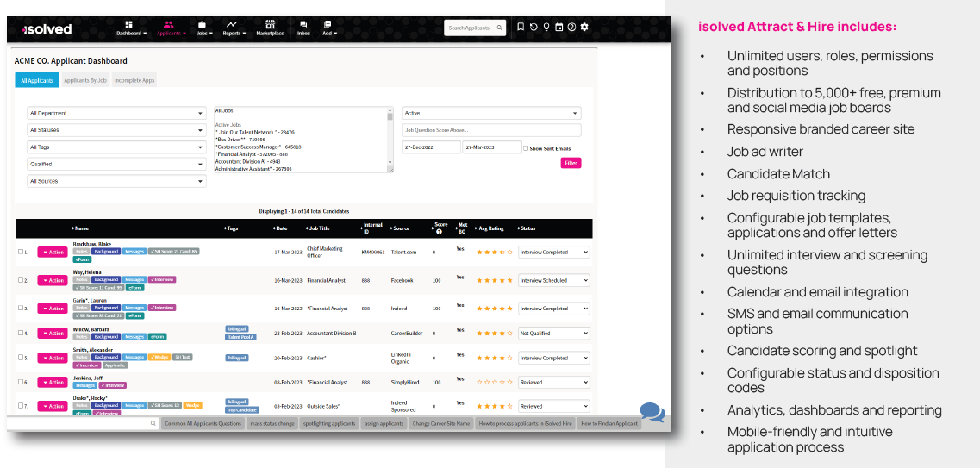Screen dimensions: 980x468
Task: Open the calendar icon in header
Action: click(559, 27)
